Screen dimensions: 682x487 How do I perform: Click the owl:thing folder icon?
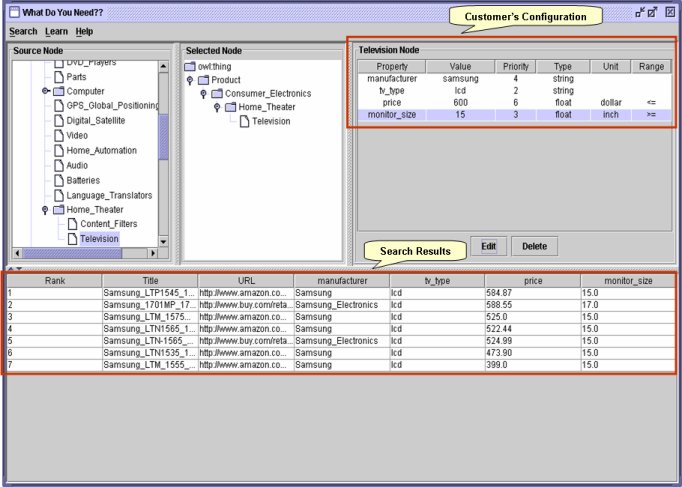pyautogui.click(x=190, y=66)
